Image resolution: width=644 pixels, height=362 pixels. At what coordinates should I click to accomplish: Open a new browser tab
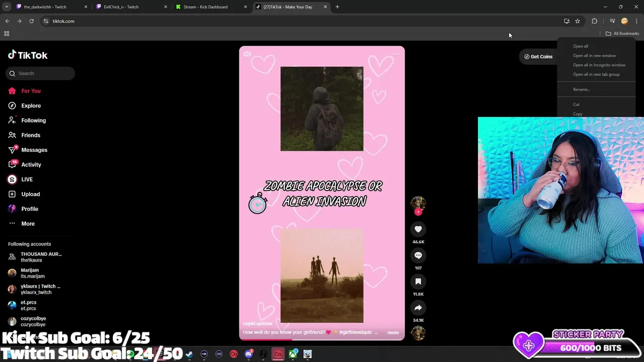[337, 7]
